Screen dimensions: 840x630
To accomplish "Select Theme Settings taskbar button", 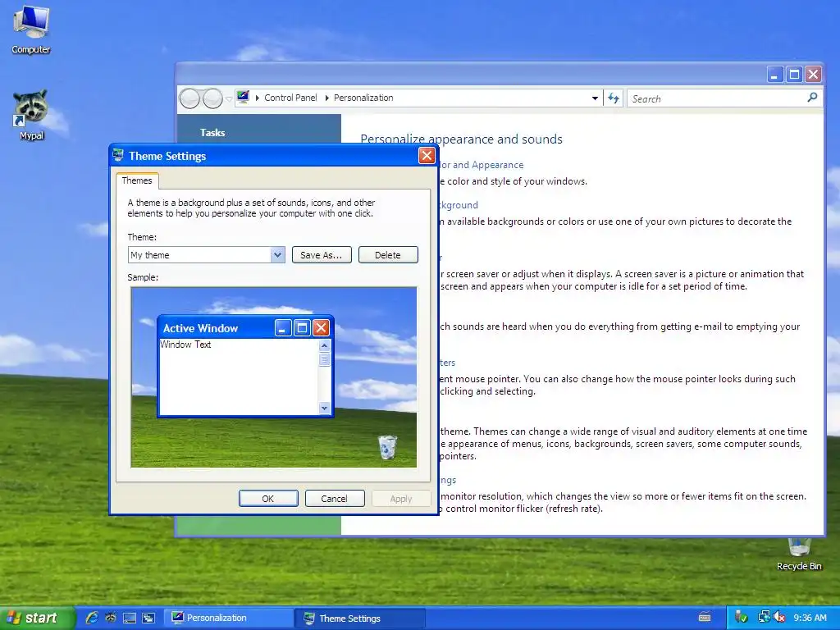I will (x=359, y=619).
